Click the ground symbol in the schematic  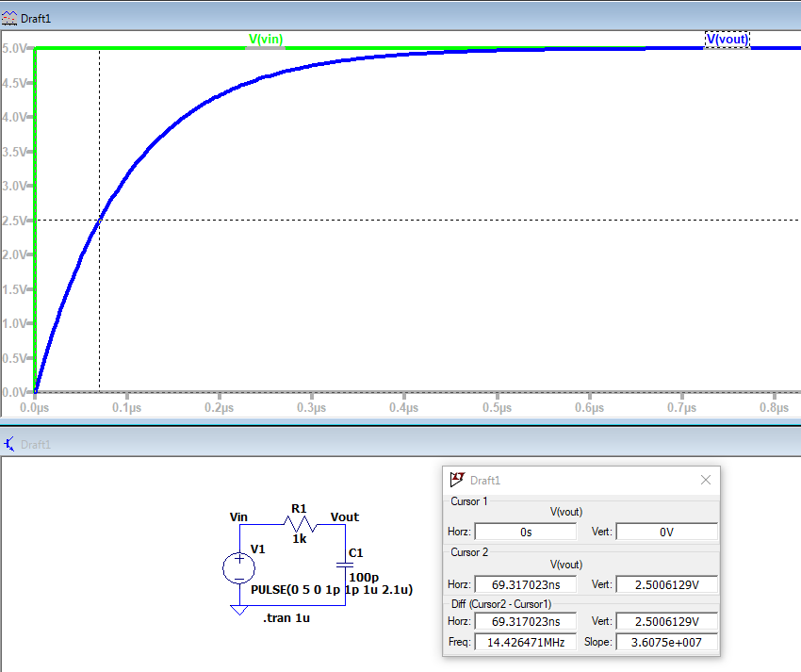pos(238,609)
